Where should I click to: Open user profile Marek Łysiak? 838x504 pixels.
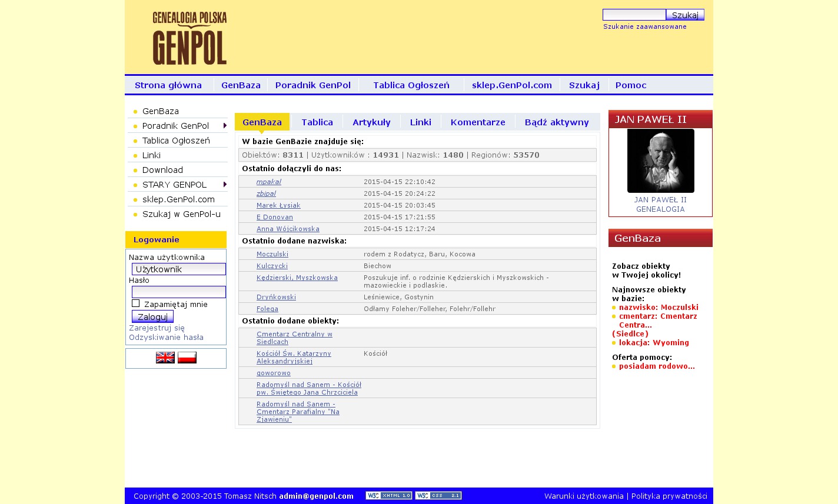tap(278, 205)
